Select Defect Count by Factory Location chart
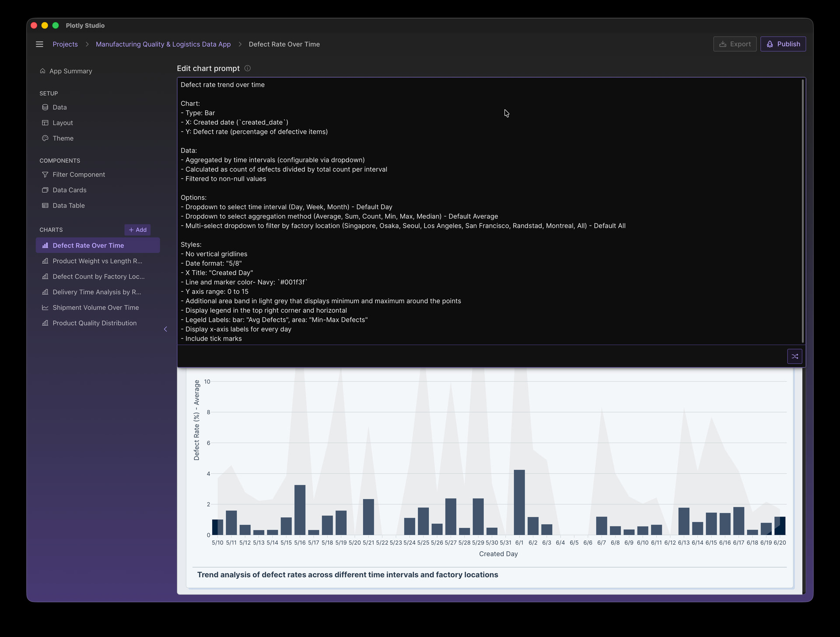Screen dimensions: 840x637 pos(98,276)
